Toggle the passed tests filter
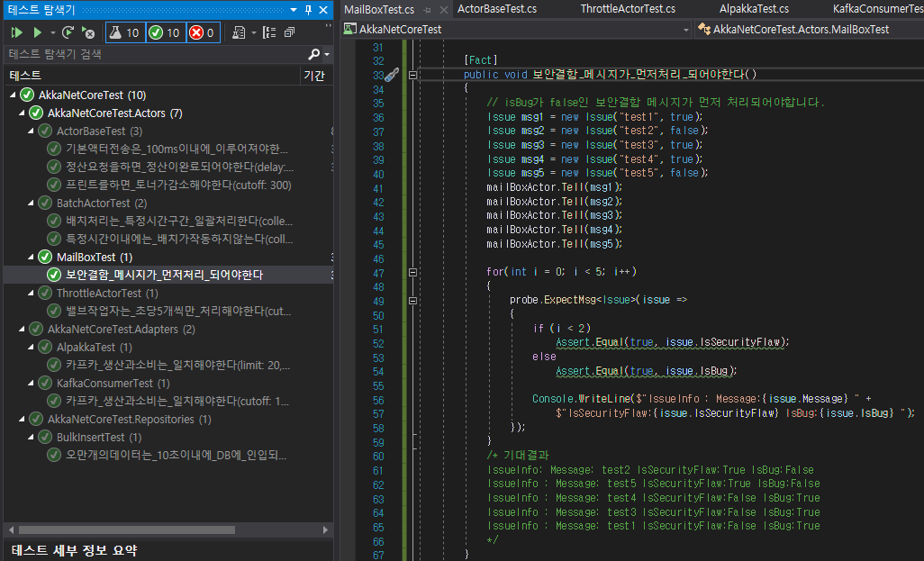Image resolution: width=924 pixels, height=561 pixels. [165, 32]
